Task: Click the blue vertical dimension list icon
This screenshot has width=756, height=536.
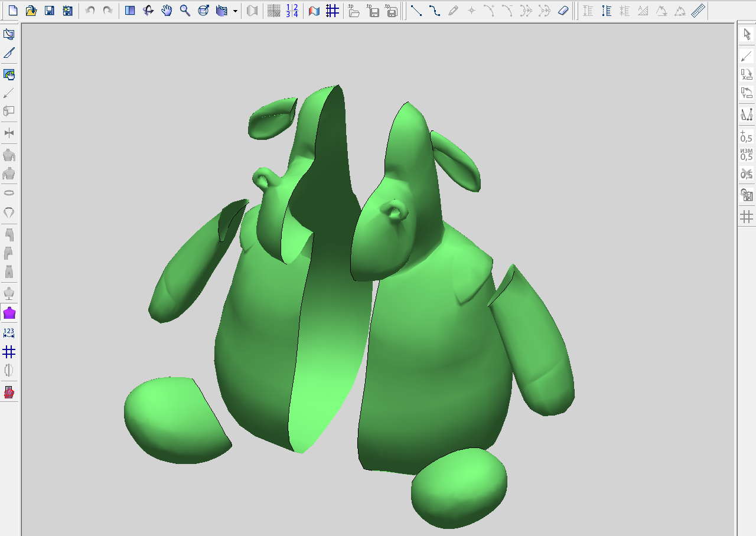Action: point(607,11)
